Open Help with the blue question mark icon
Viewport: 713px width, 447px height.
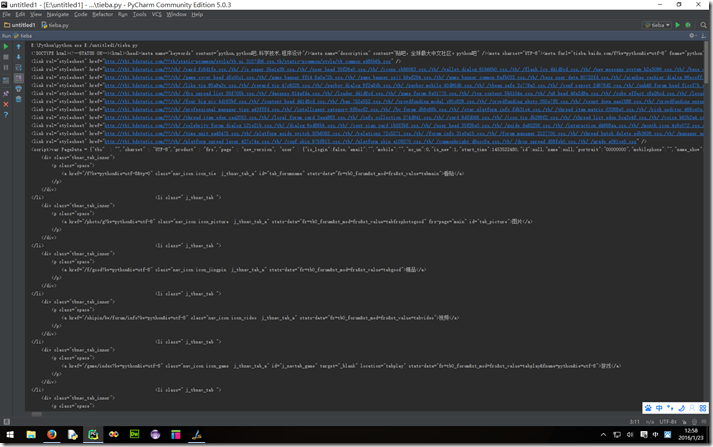coord(6,115)
